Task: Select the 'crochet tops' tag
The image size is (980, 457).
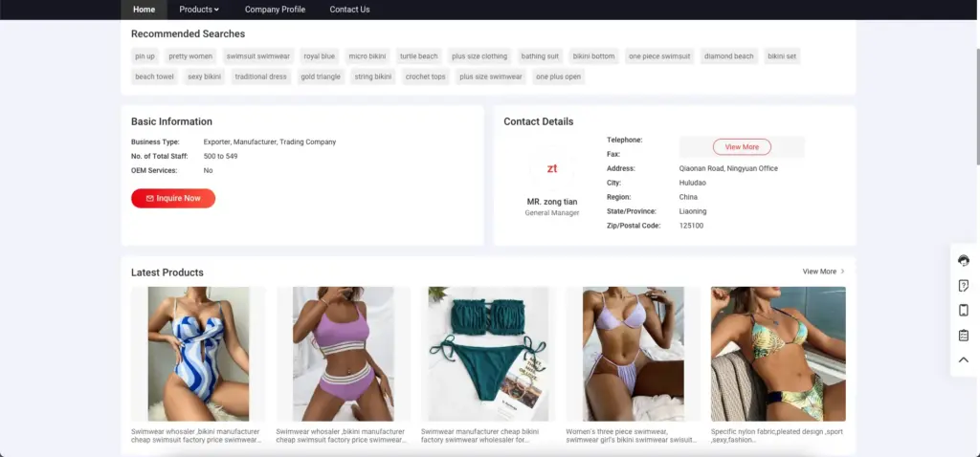Action: [x=426, y=76]
